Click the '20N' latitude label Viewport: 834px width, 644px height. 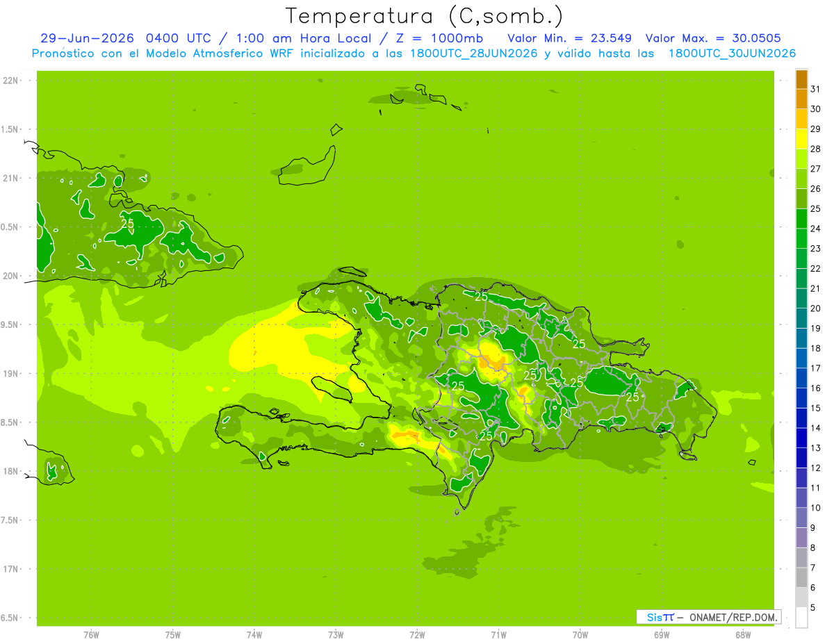point(10,276)
